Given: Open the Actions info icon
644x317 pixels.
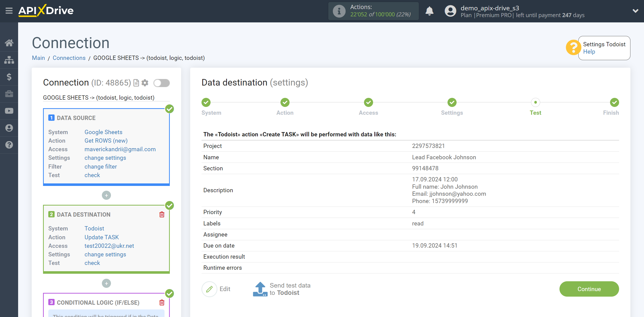Looking at the screenshot, I should click(x=339, y=11).
